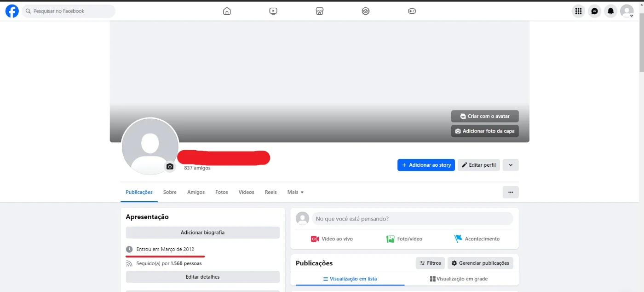Screen dimensions: 644x292
Task: Switch to the Sobre tab
Action: [x=170, y=192]
